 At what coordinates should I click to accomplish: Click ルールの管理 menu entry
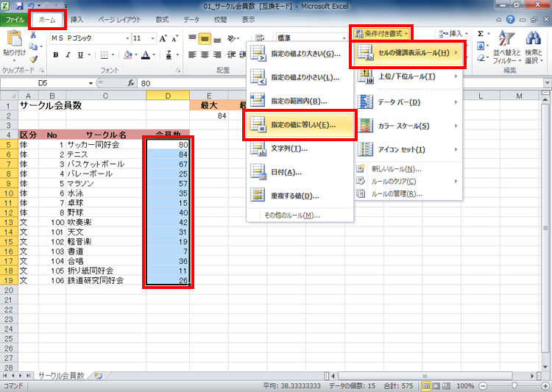(408, 194)
